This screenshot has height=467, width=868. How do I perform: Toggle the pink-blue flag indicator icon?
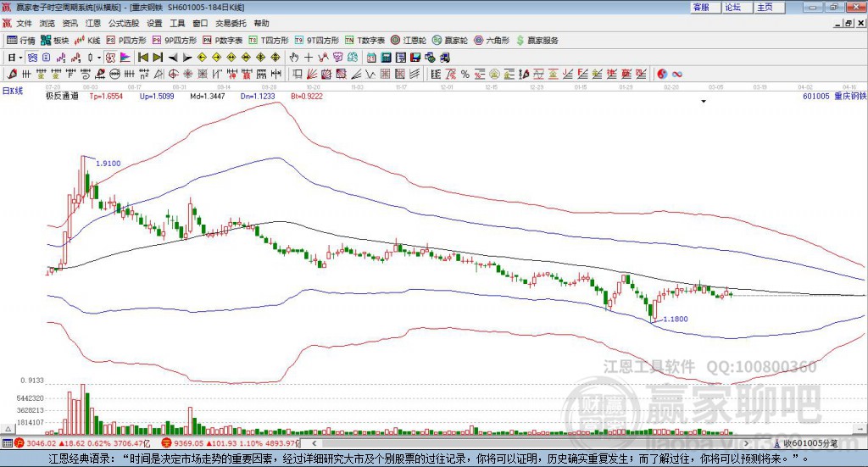click(125, 58)
